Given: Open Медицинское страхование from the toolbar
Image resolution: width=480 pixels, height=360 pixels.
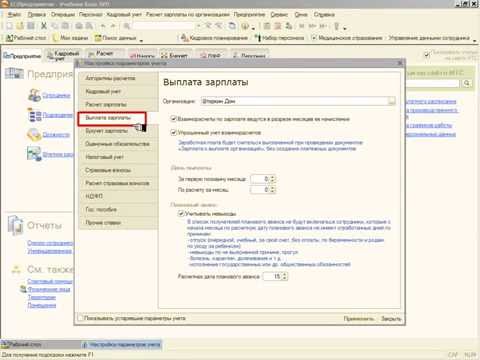Looking at the screenshot, I should (x=347, y=38).
